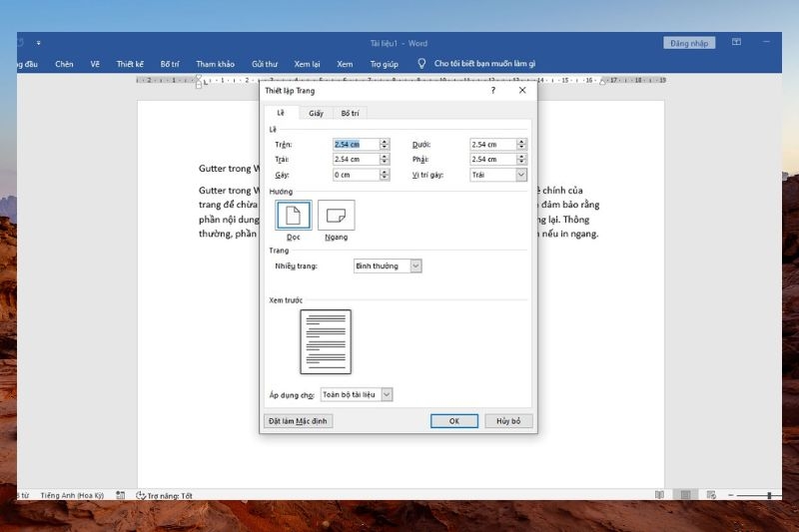Open the Thiết kế ribbon tab
The width and height of the screenshot is (799, 532).
pyautogui.click(x=131, y=64)
